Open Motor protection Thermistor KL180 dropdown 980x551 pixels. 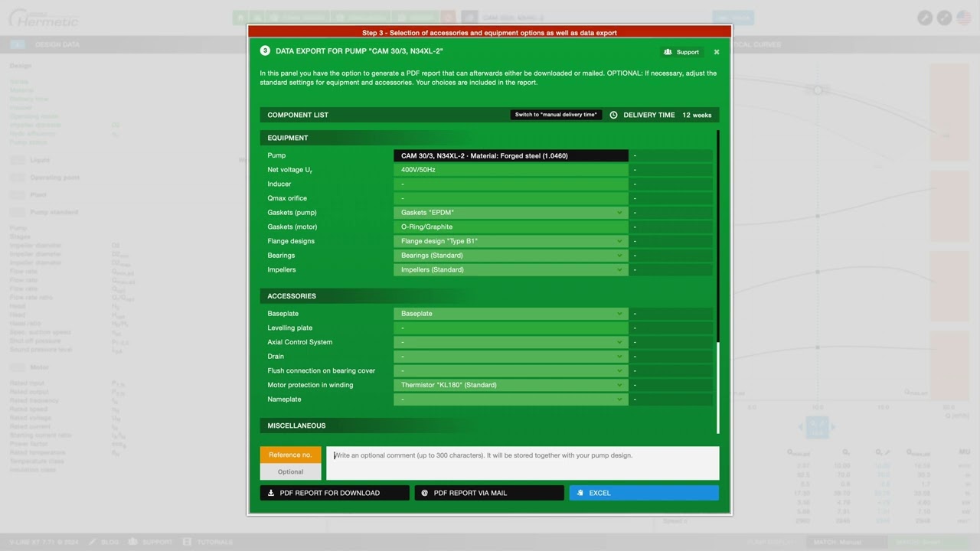pos(511,385)
